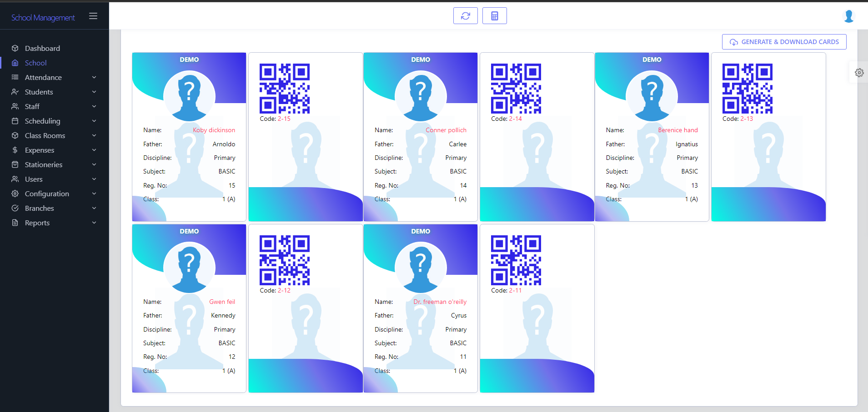Click Generate & Download Cards button
Image resolution: width=868 pixels, height=412 pixels.
(x=784, y=42)
